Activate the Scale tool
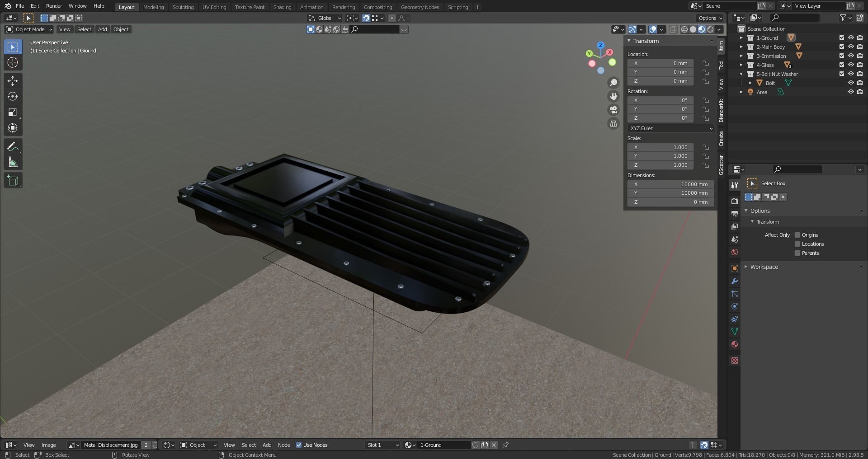This screenshot has height=459, width=868. pyautogui.click(x=13, y=112)
